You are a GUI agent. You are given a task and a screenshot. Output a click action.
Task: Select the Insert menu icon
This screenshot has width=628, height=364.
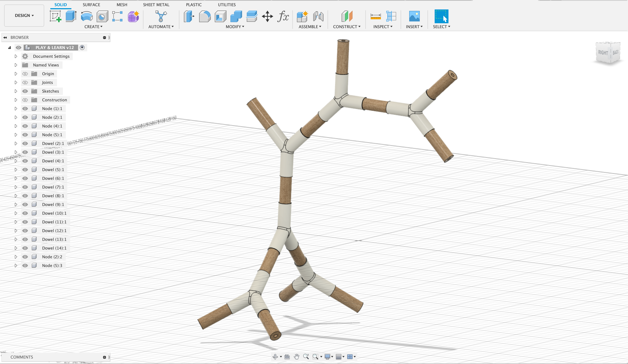click(414, 16)
